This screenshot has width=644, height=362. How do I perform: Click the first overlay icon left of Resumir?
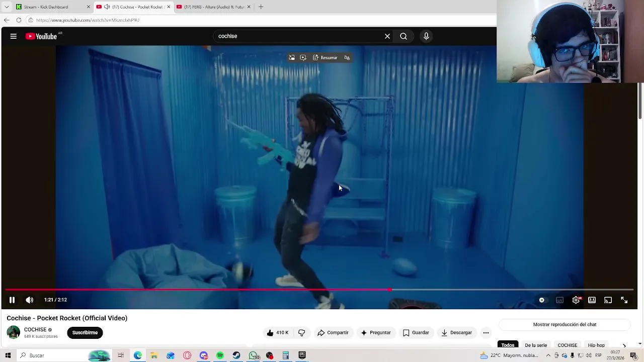point(292,58)
